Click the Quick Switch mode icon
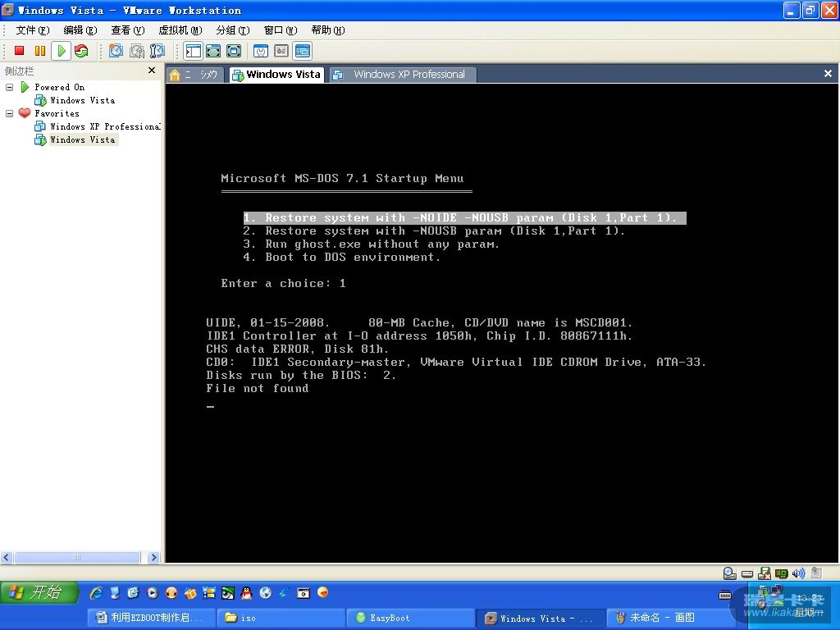The width and height of the screenshot is (840, 630). (x=213, y=51)
